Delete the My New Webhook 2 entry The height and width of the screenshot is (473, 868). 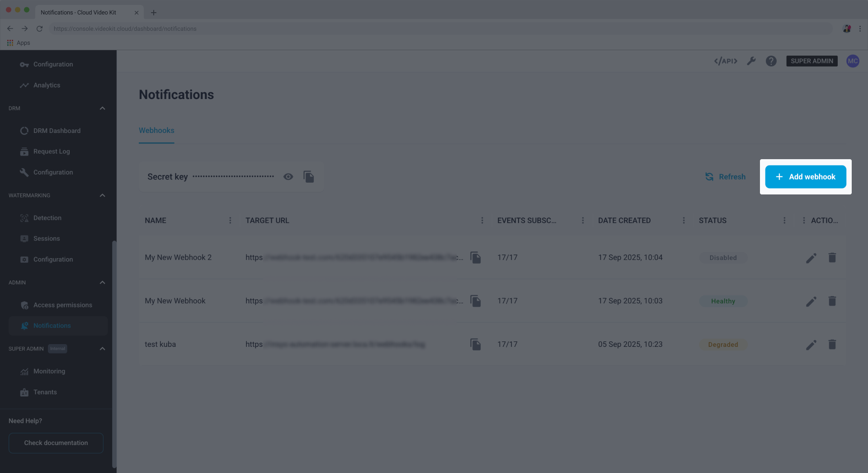[x=833, y=257]
